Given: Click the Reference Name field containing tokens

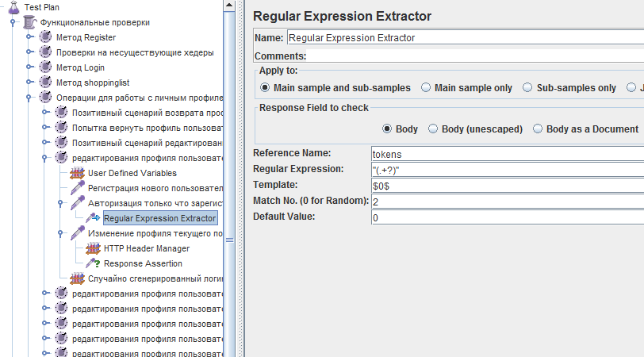Looking at the screenshot, I should coord(507,154).
